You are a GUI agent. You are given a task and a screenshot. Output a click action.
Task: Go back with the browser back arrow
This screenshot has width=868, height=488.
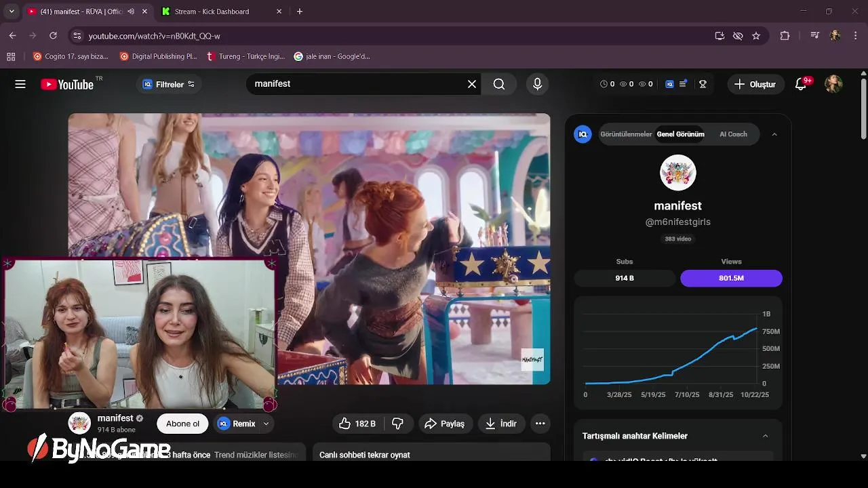point(12,35)
